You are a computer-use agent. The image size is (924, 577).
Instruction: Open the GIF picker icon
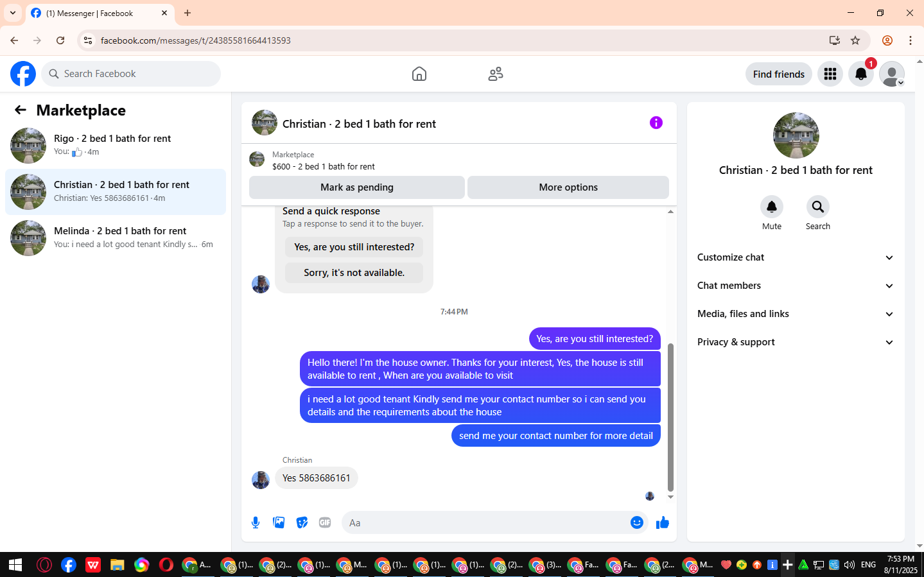pos(325,522)
